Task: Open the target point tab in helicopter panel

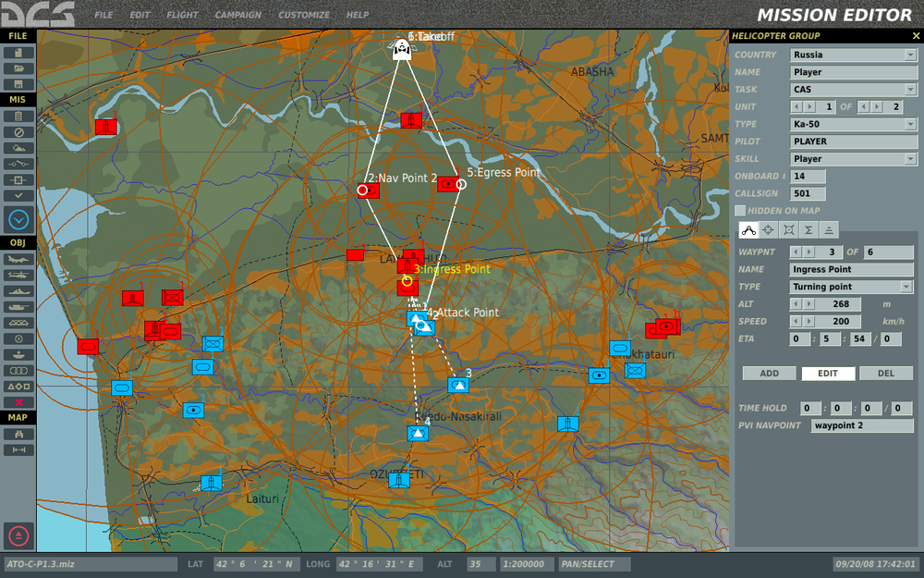Action: [769, 229]
